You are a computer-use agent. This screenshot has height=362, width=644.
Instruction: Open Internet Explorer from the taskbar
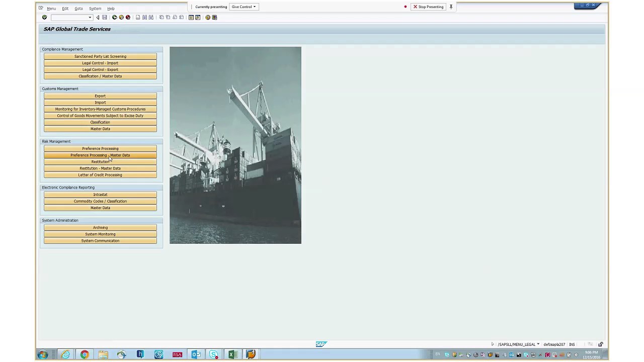(x=66, y=355)
